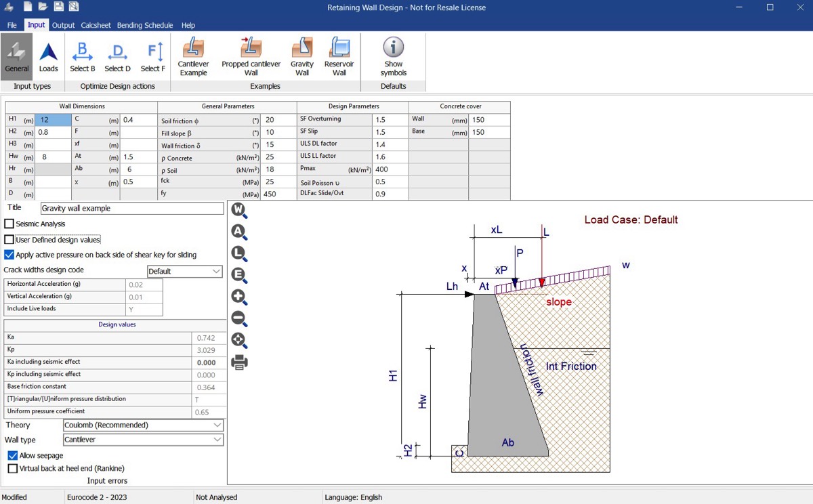Click the printer icon beside the diagram
The width and height of the screenshot is (813, 504).
tap(239, 362)
